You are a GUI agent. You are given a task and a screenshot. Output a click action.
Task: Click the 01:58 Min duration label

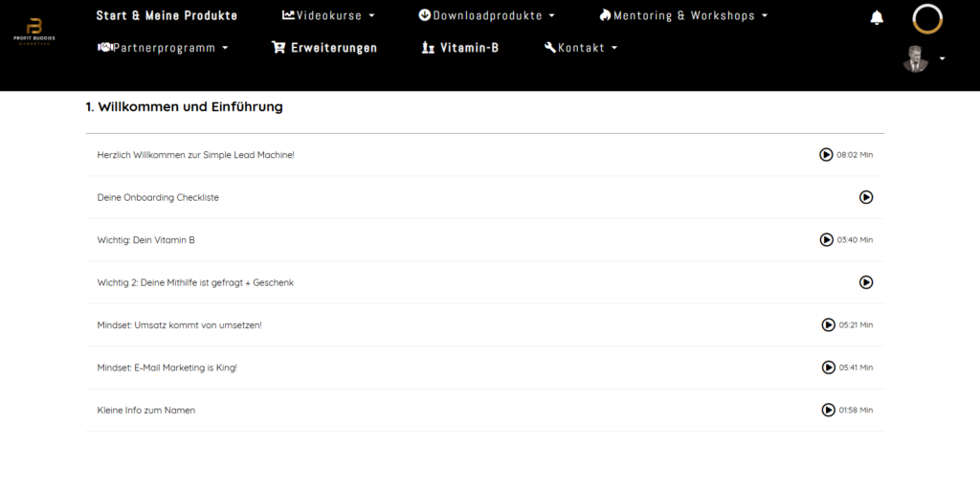[857, 410]
